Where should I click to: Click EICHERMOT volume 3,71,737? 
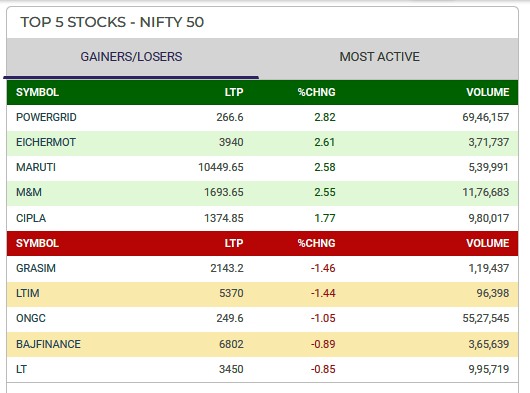point(489,142)
